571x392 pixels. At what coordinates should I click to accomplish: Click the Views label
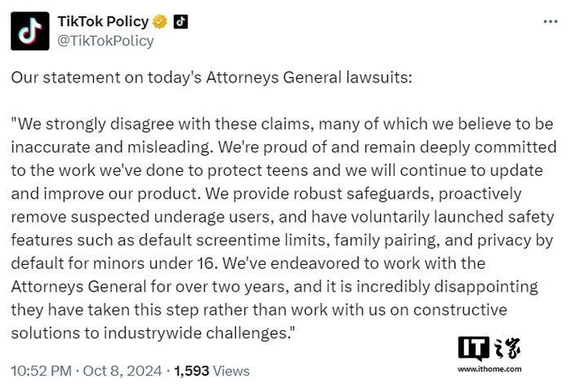coord(231,370)
